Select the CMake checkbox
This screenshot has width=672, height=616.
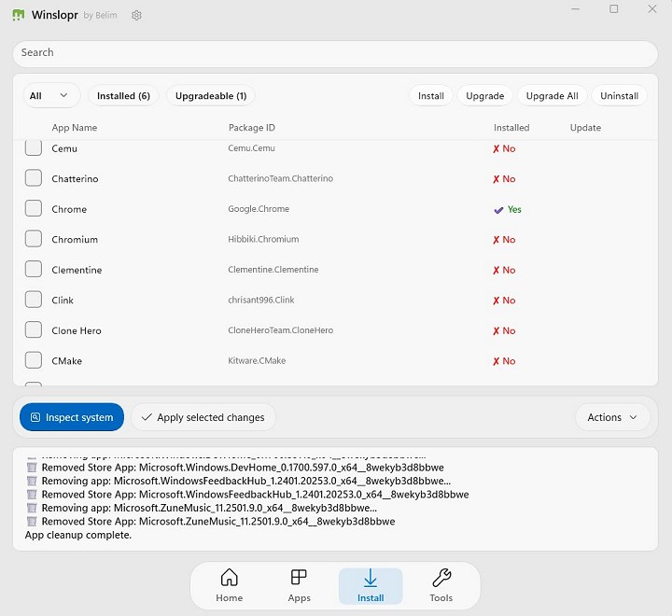[x=34, y=360]
